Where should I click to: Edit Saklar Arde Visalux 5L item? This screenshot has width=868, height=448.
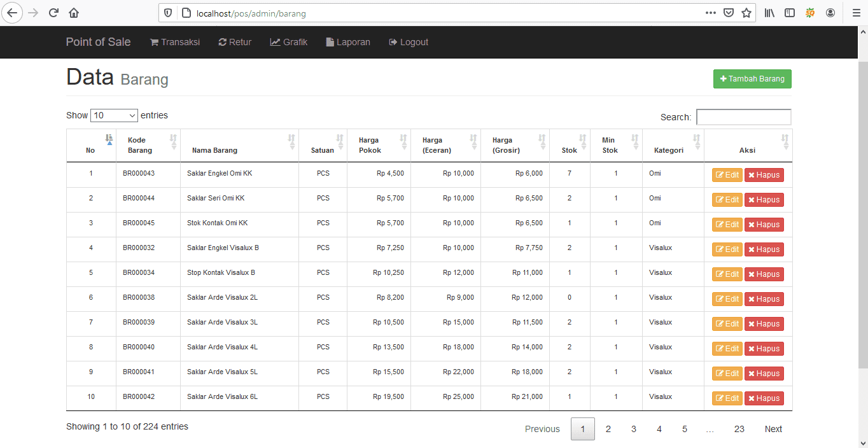tap(727, 374)
